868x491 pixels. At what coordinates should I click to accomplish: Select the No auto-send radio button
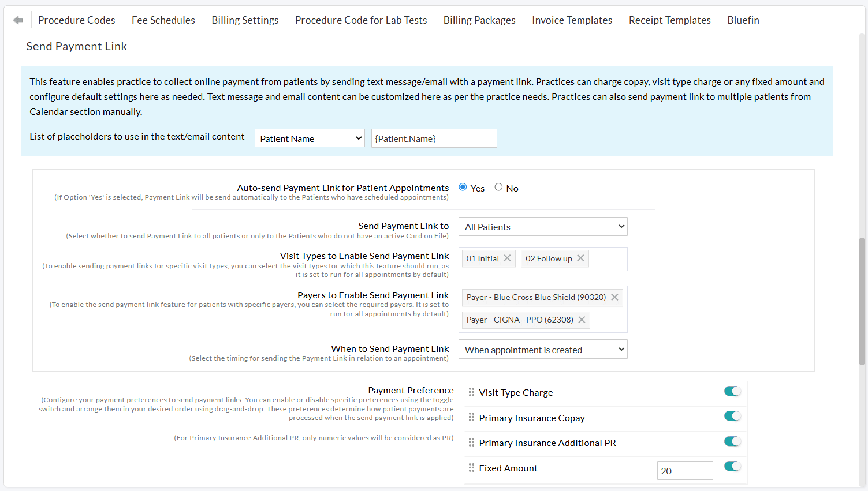pos(498,187)
